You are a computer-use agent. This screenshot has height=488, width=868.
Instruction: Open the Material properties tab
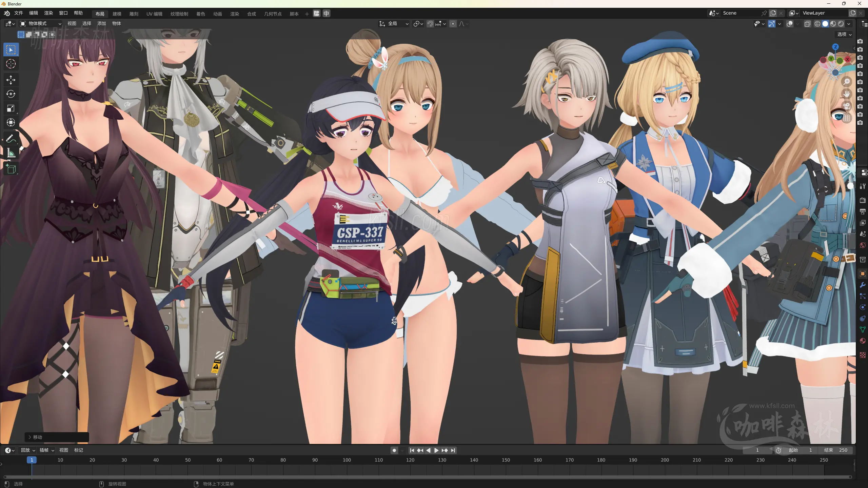[863, 341]
